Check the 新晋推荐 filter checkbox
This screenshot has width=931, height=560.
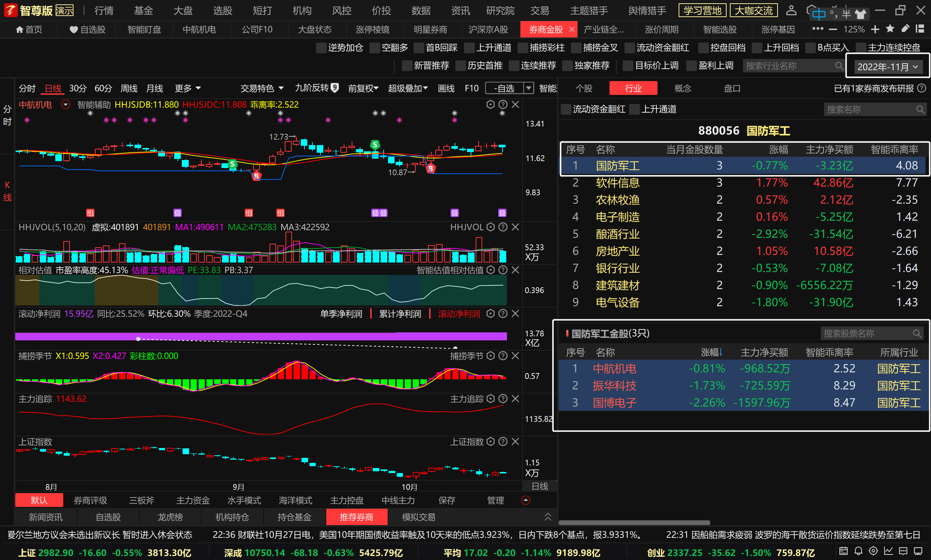click(x=407, y=66)
